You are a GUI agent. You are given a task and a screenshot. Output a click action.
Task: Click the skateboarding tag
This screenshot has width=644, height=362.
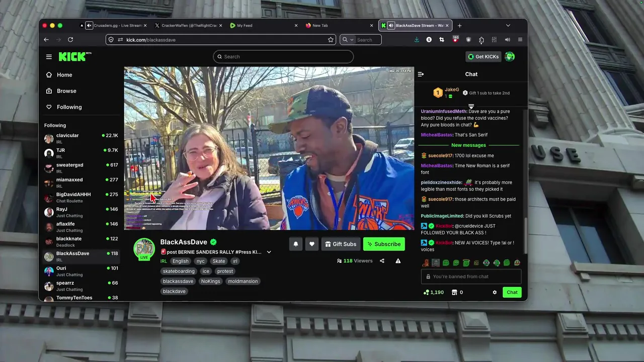click(x=179, y=271)
